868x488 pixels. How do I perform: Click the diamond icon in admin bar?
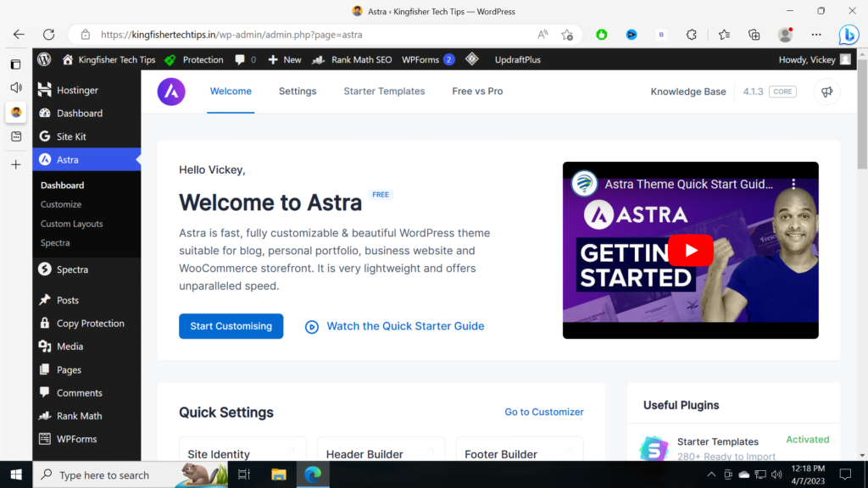(x=471, y=59)
